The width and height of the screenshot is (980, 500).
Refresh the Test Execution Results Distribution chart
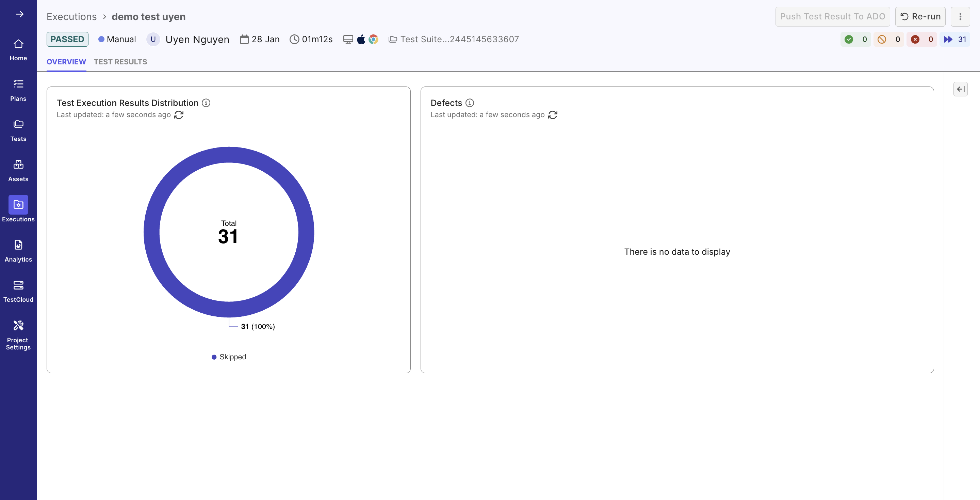tap(179, 115)
